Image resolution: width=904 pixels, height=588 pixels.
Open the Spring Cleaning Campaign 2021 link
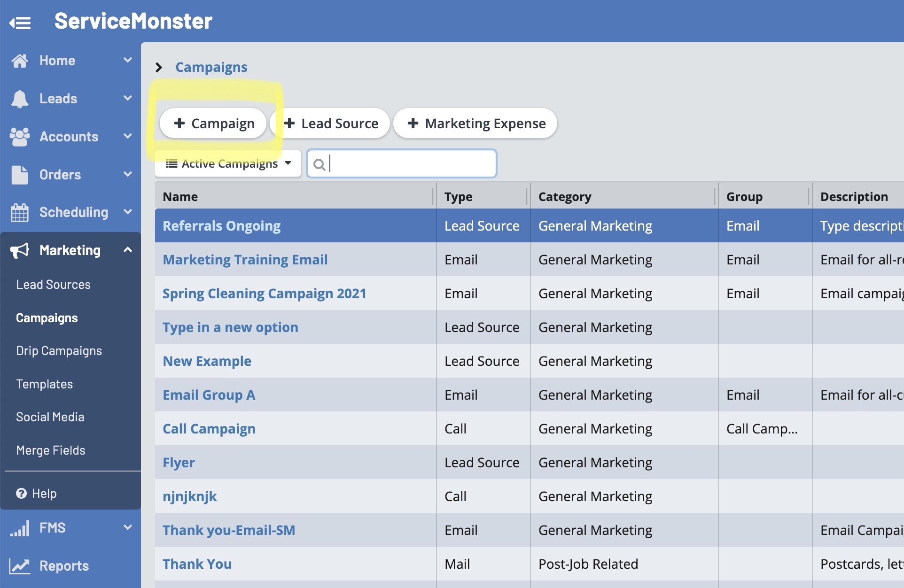point(264,294)
